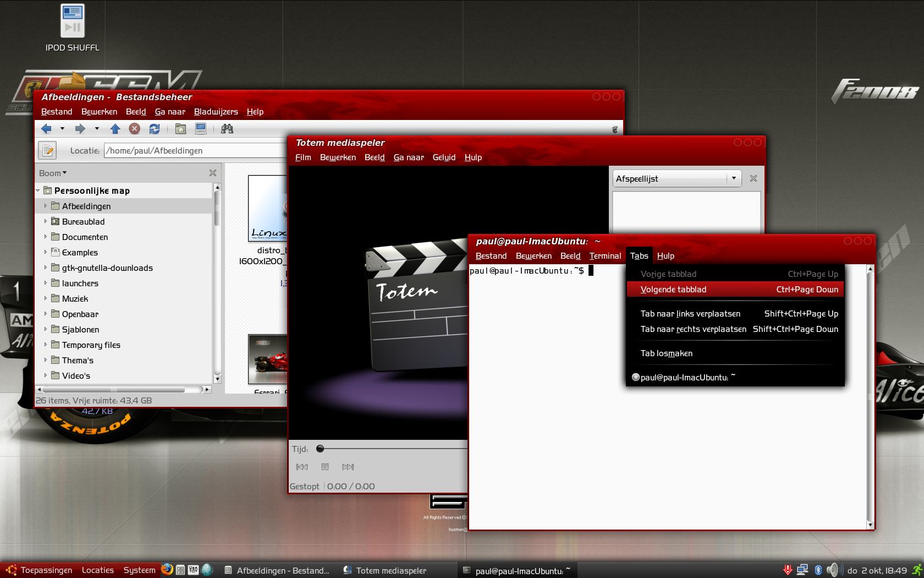Open the Film menu in Totem
The height and width of the screenshot is (578, 924).
click(303, 157)
